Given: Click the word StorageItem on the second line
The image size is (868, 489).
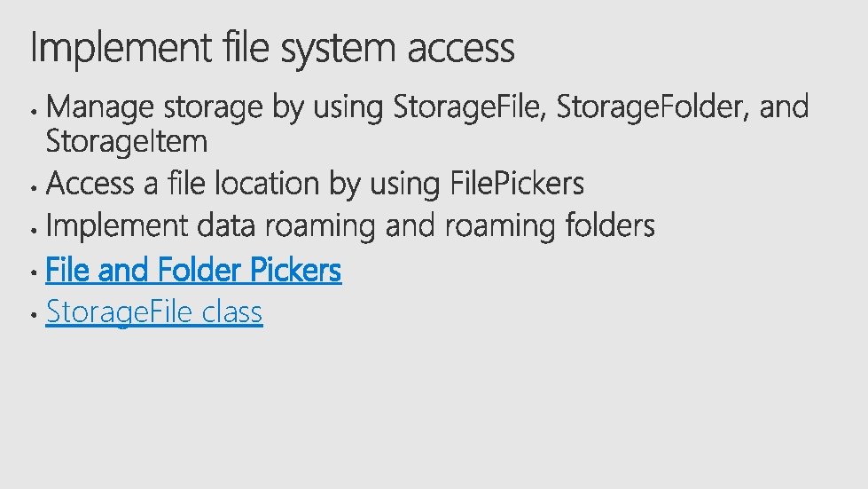Looking at the screenshot, I should coord(127,141).
